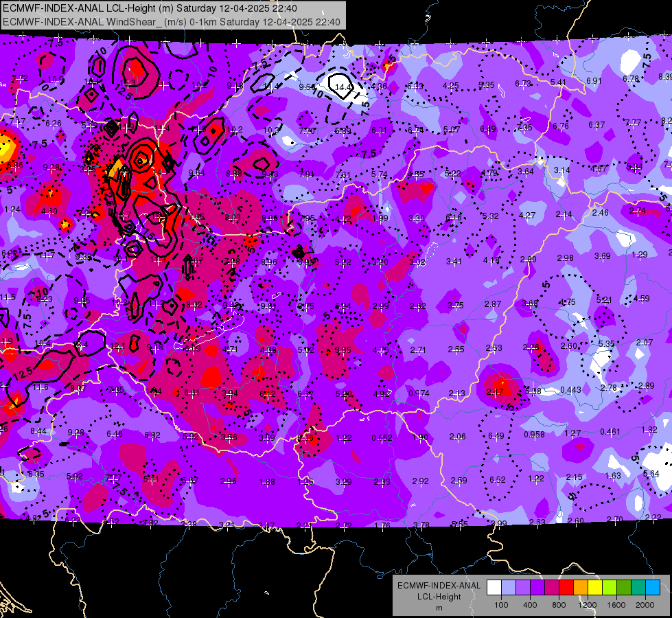Viewport: 672px width, 618px height.
Task: Click the grid value 4.59
Action: pyautogui.click(x=642, y=299)
